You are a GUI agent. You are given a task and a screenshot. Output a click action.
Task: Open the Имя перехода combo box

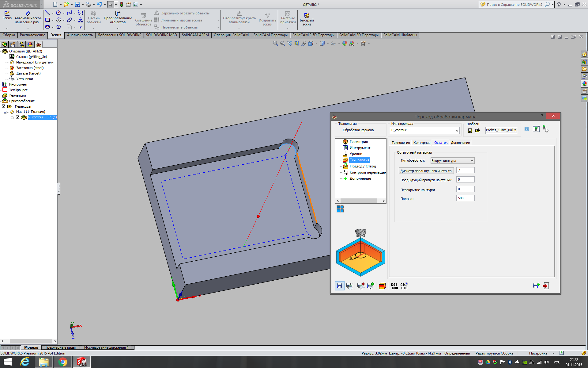click(x=457, y=131)
